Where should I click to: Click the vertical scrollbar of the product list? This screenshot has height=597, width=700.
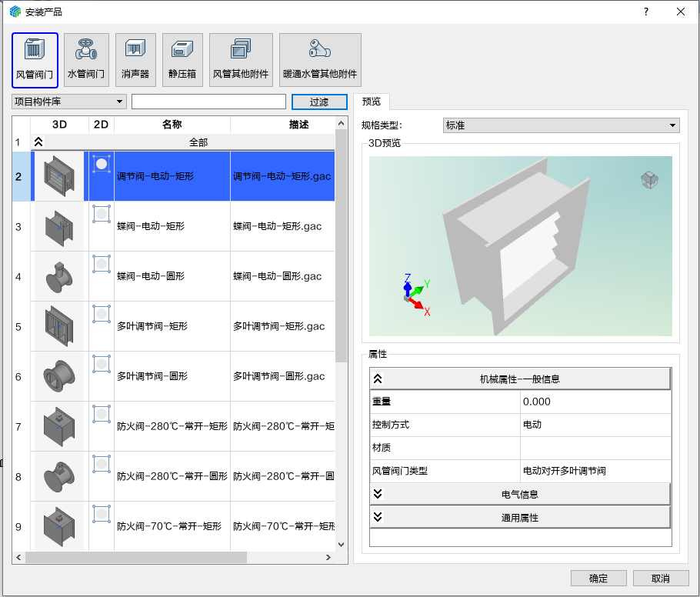[341, 246]
